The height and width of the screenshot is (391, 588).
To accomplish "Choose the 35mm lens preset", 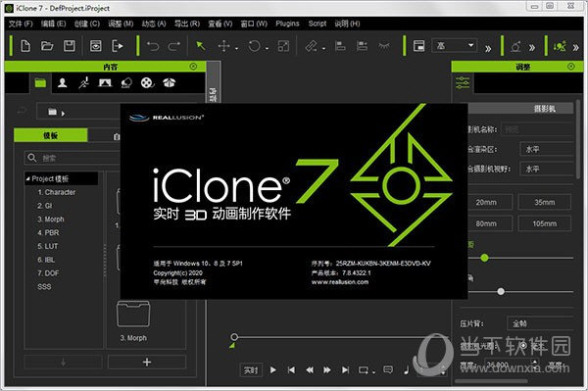I will coord(545,203).
